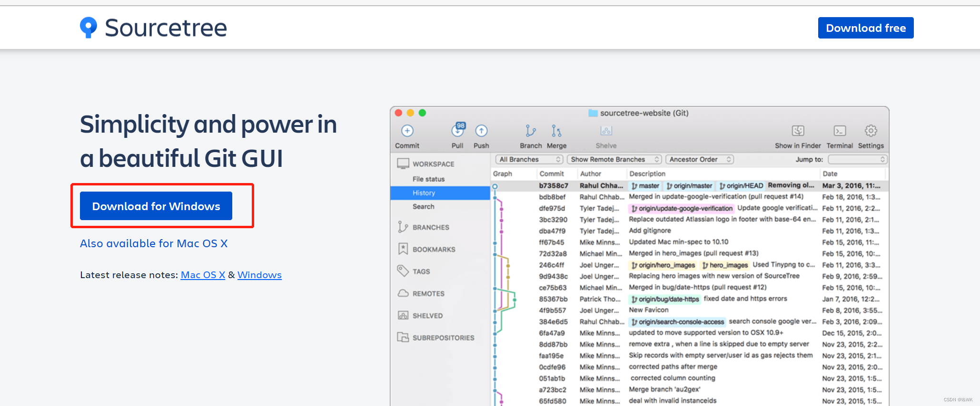This screenshot has height=406, width=980.
Task: Expand the TAGS sidebar section
Action: [x=421, y=271]
